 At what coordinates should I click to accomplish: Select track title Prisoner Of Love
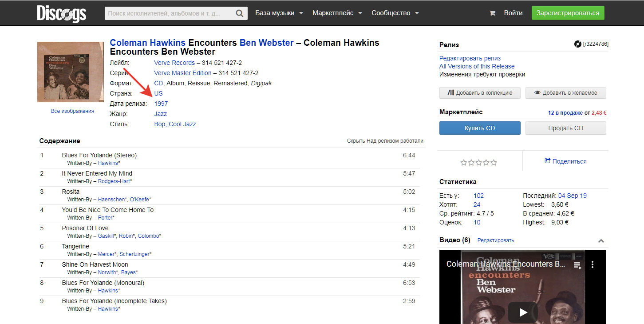85,228
